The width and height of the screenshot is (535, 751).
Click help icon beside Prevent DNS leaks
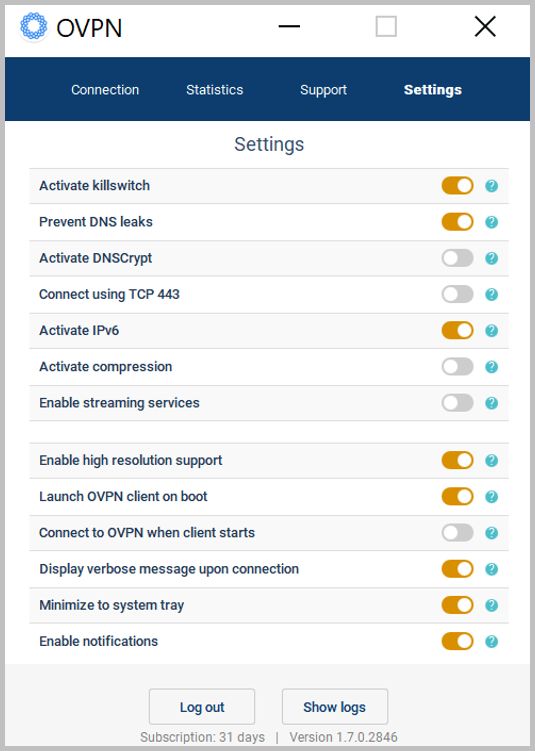[491, 222]
